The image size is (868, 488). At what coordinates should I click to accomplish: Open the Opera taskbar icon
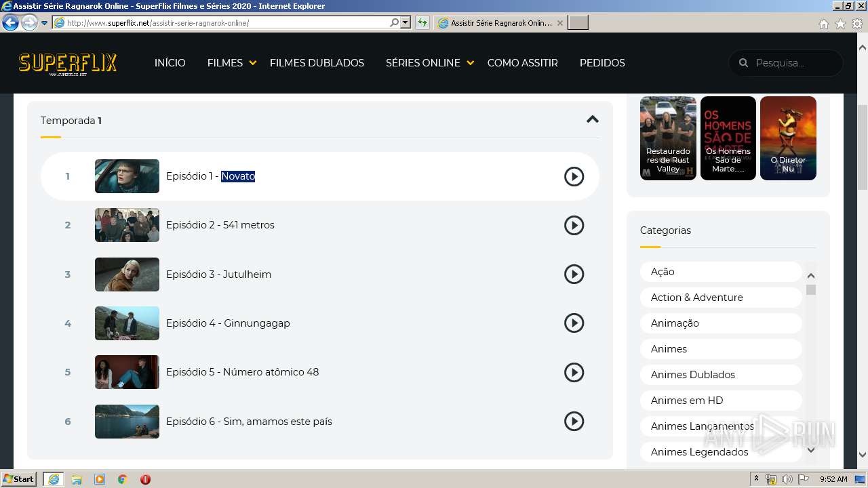pos(145,479)
